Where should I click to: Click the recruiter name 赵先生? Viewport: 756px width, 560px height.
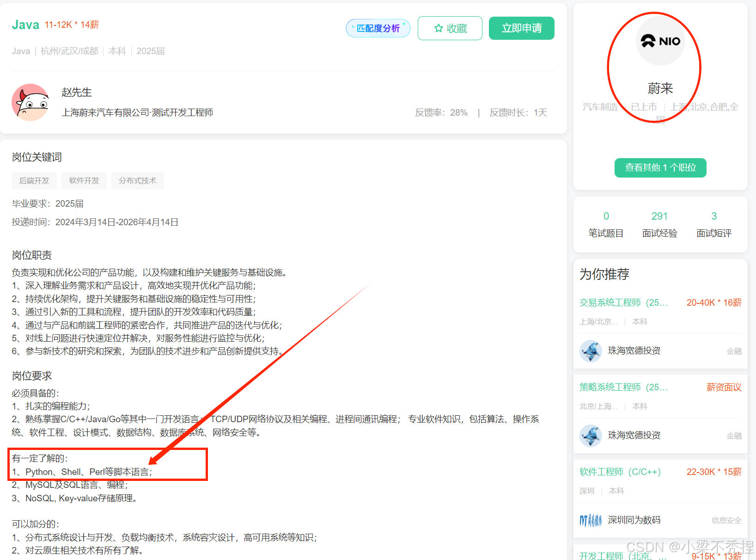pyautogui.click(x=77, y=92)
